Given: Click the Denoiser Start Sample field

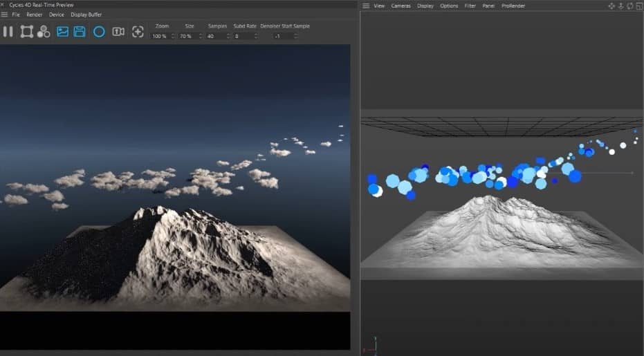Looking at the screenshot, I should tap(282, 36).
